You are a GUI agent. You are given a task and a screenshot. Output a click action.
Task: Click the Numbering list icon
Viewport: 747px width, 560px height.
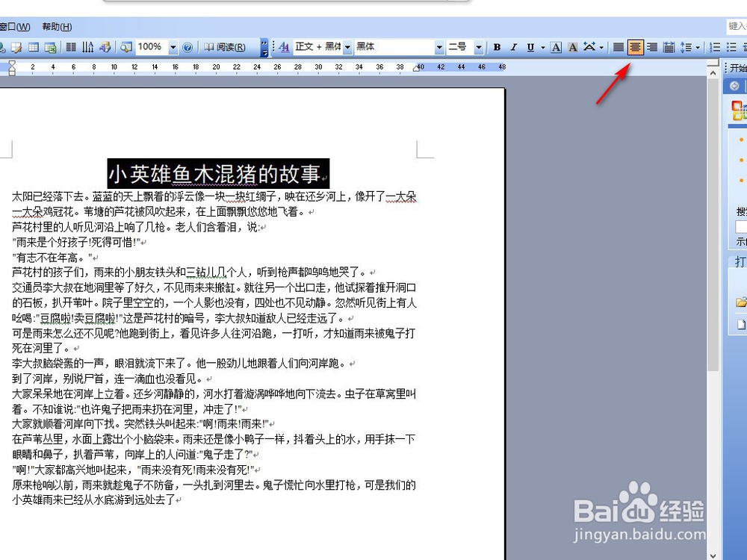point(715,47)
